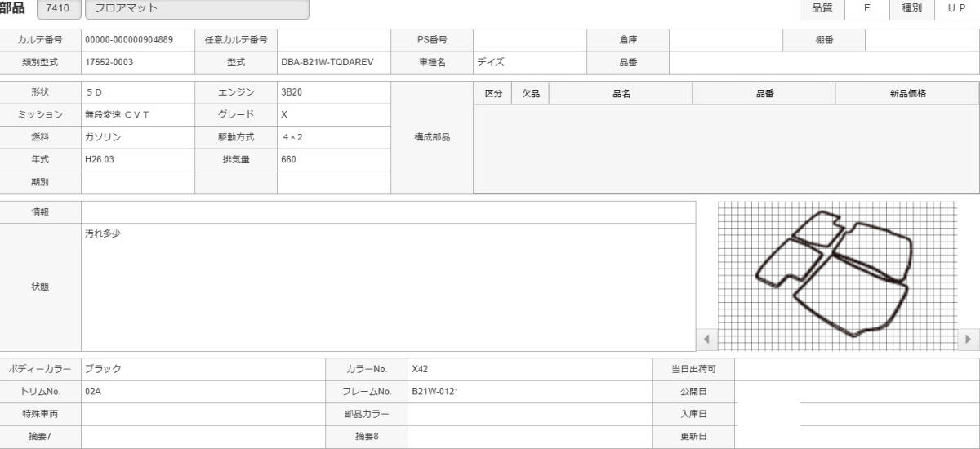Image resolution: width=980 pixels, height=449 pixels.
Task: Click the 倉庫 empty field
Action: [x=726, y=39]
